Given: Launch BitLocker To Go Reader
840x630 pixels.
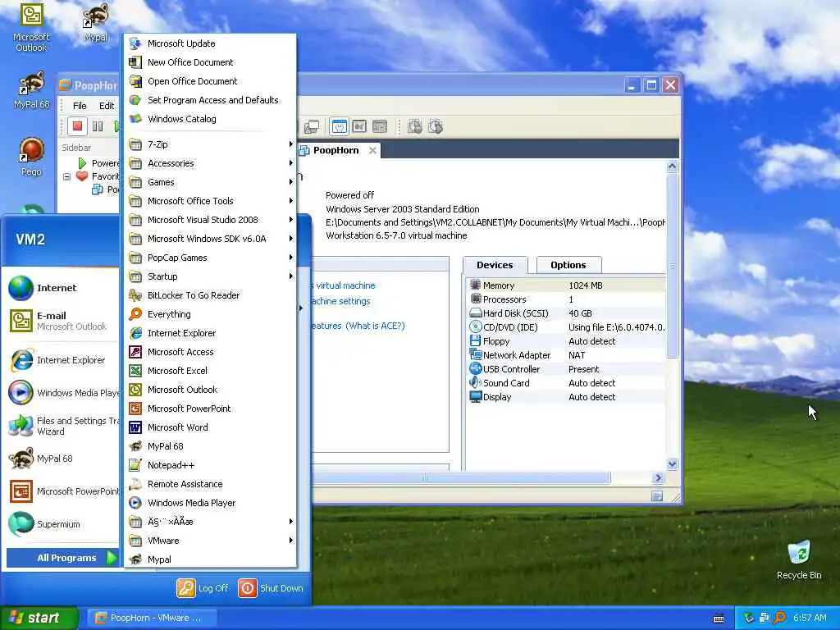Looking at the screenshot, I should pyautogui.click(x=210, y=295).
